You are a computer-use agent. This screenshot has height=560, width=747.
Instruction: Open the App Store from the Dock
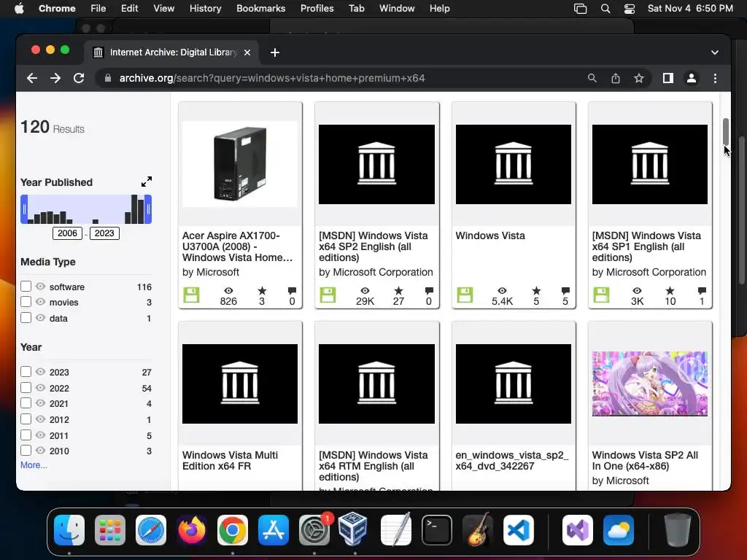tap(274, 530)
